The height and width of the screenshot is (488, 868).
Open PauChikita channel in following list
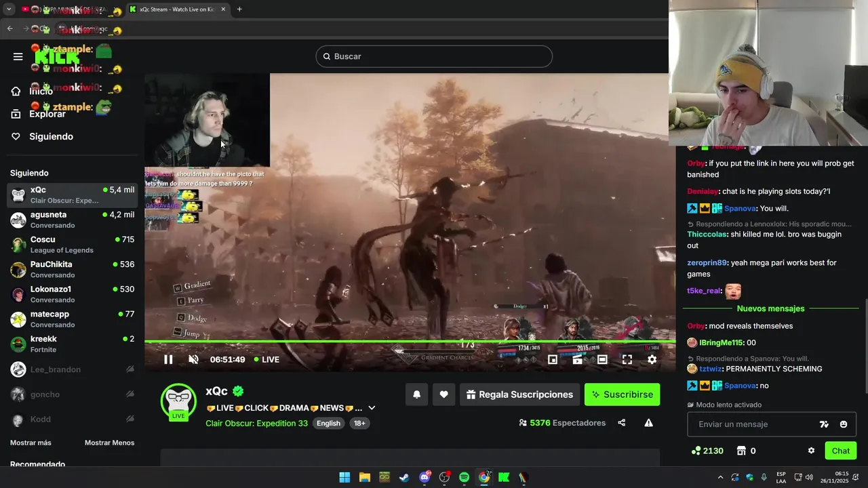coord(73,270)
